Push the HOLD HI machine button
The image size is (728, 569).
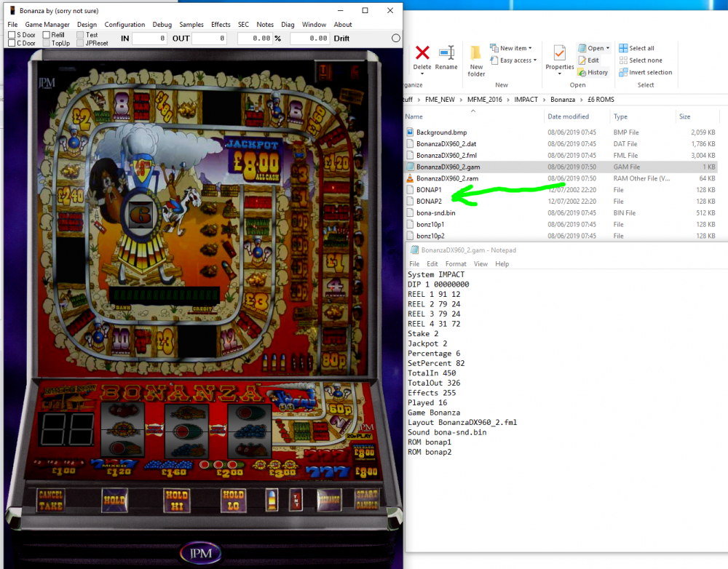click(x=176, y=501)
